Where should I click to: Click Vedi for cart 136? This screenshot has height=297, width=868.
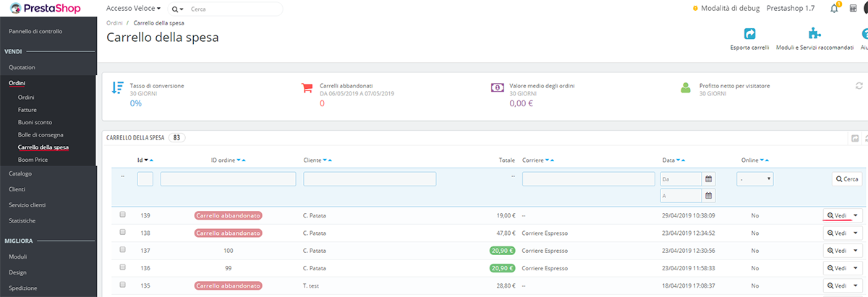coord(837,267)
